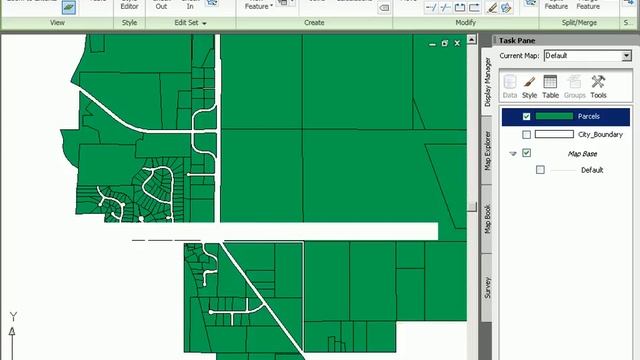Viewport: 640px width, 360px height.
Task: Select the City_Boundary layer name
Action: coord(600,134)
